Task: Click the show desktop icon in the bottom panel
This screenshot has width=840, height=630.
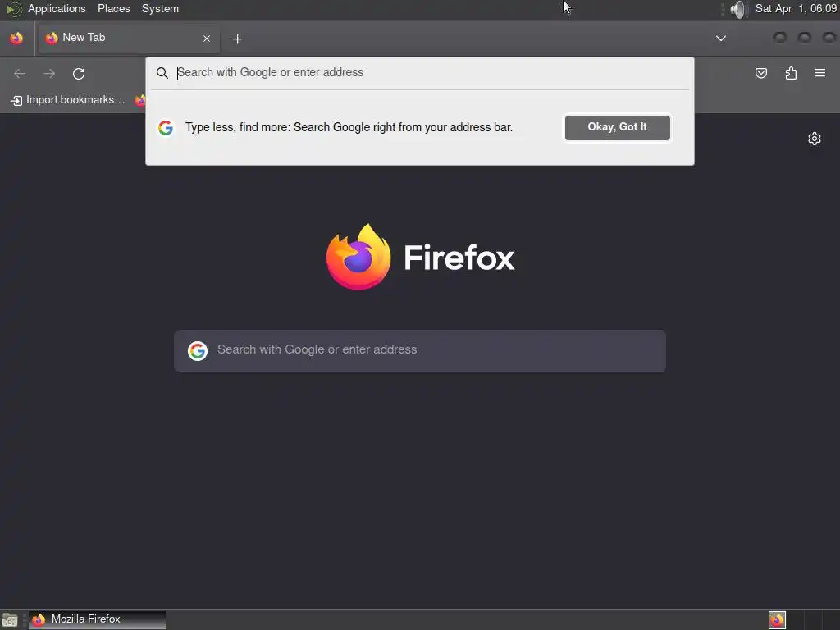Action: 10,620
